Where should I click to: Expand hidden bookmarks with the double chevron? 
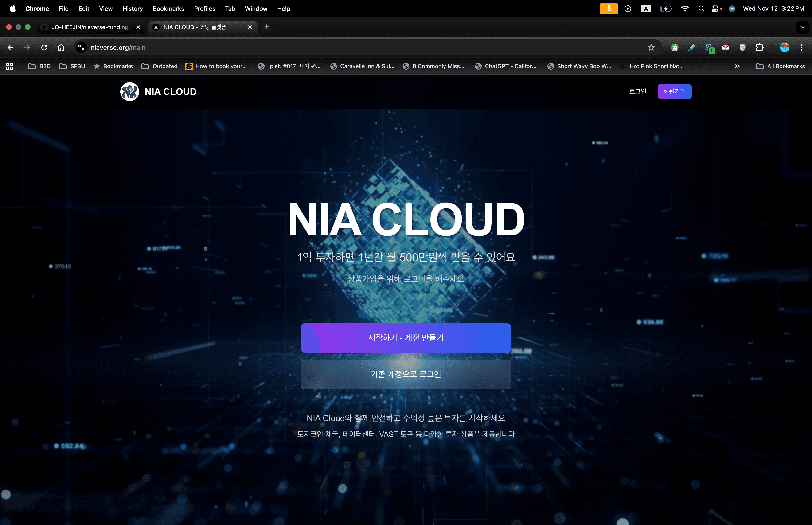tap(737, 66)
